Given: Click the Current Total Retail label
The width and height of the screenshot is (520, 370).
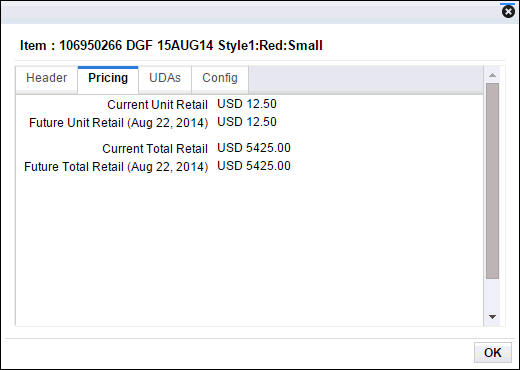Looking at the screenshot, I should point(155,149).
